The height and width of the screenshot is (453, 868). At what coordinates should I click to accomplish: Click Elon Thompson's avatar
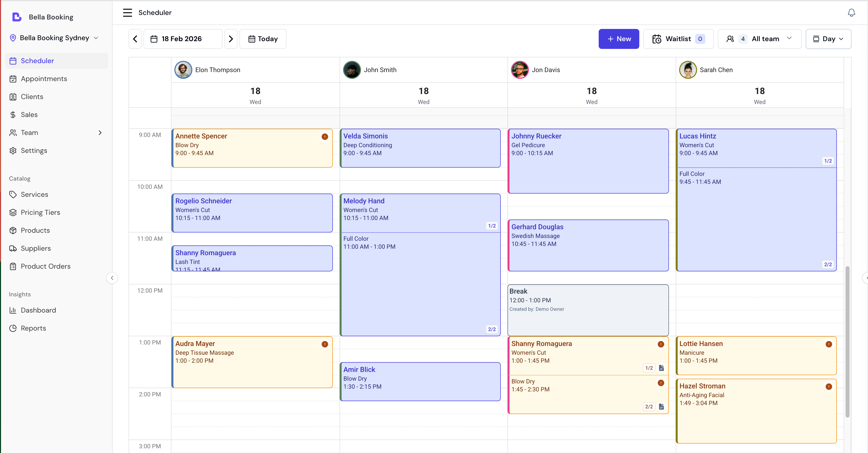coord(183,70)
